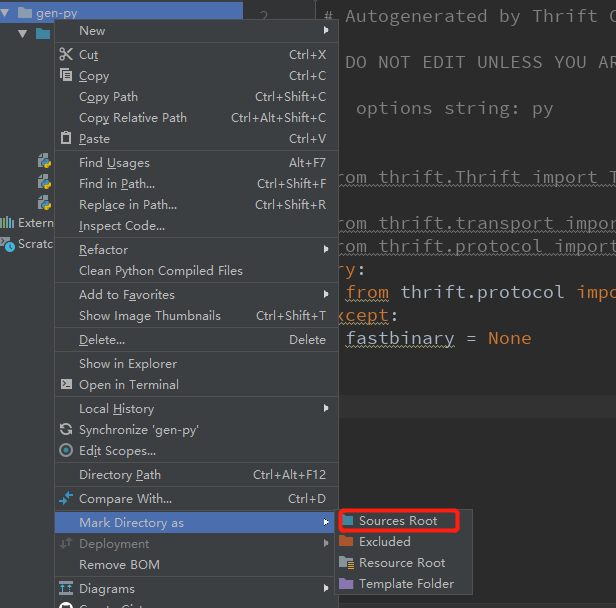The image size is (616, 608).
Task: Click the Synchronize refresh icon
Action: coord(66,429)
